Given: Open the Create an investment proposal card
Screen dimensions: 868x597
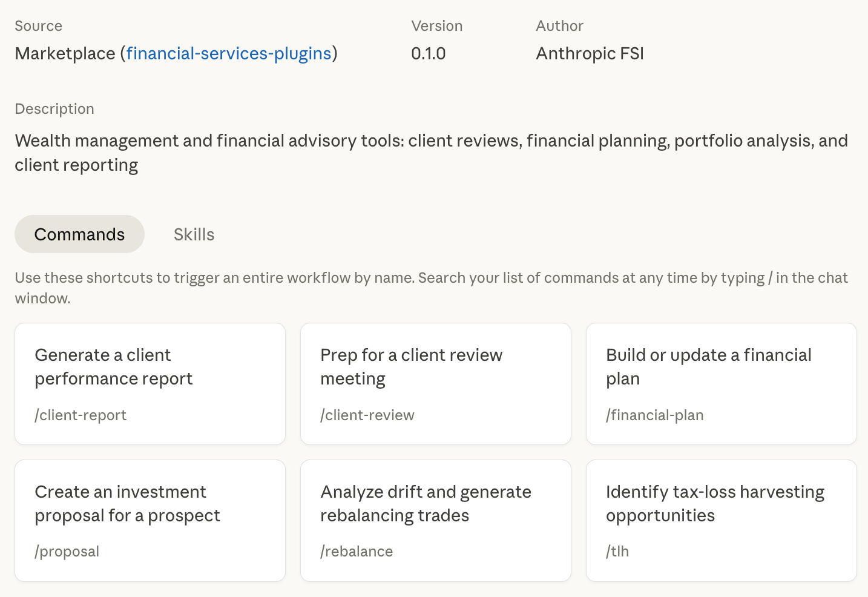Looking at the screenshot, I should (150, 520).
